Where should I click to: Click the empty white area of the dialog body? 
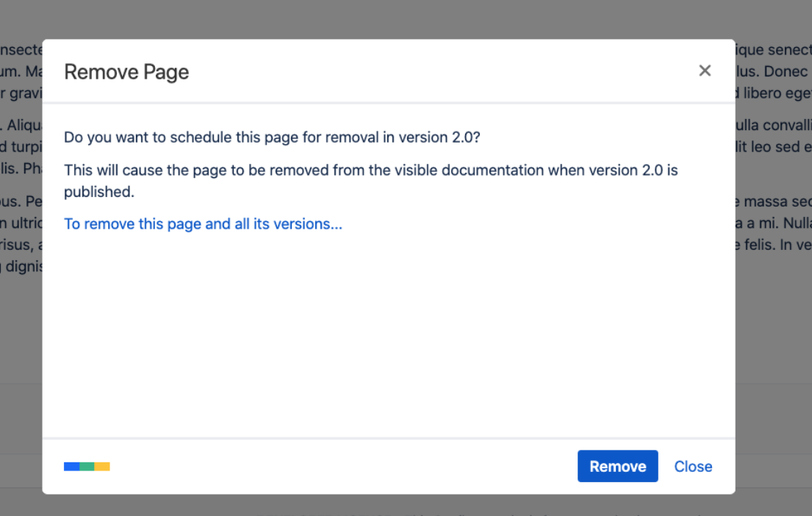pyautogui.click(x=388, y=331)
